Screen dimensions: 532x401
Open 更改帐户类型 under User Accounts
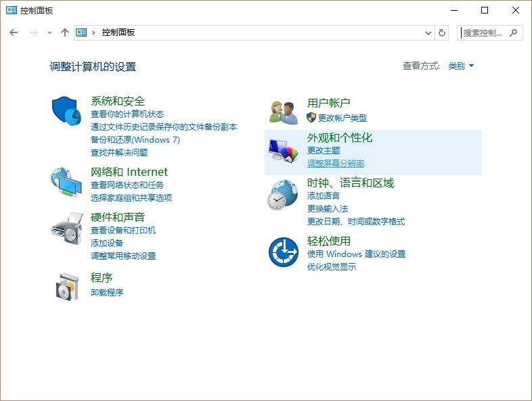coord(342,118)
